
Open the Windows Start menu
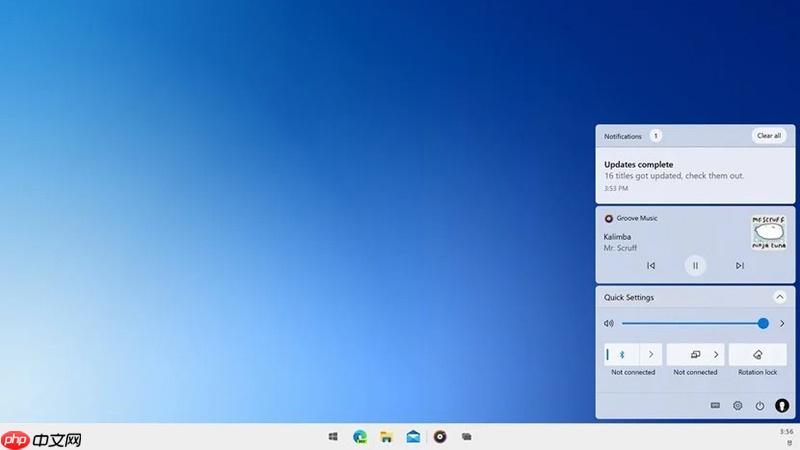coord(333,437)
